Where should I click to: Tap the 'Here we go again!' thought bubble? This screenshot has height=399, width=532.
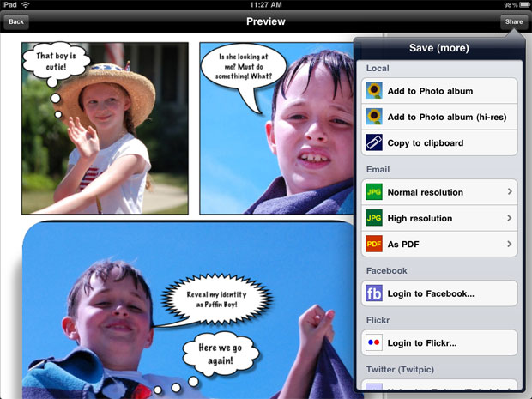(221, 354)
